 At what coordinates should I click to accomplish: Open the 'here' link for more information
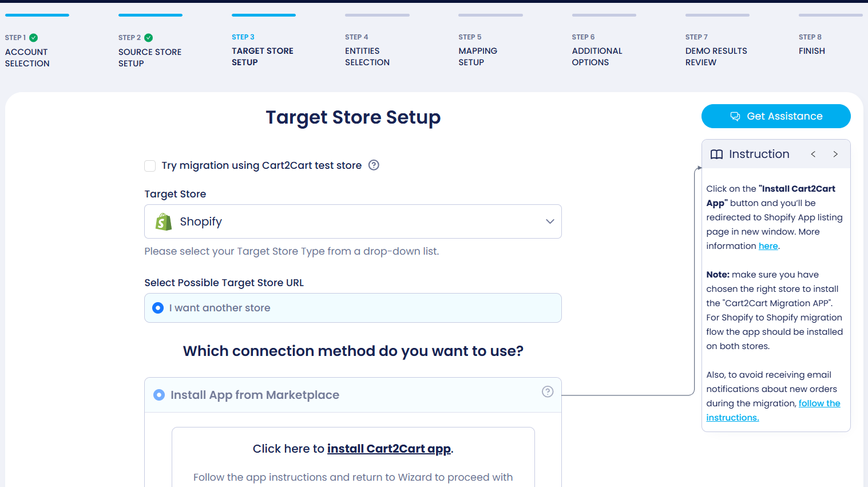(x=768, y=246)
